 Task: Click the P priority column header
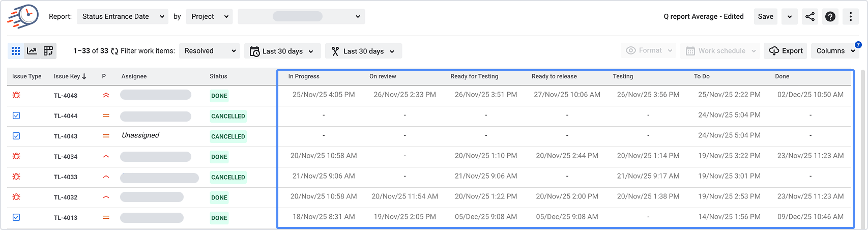pyautogui.click(x=104, y=76)
